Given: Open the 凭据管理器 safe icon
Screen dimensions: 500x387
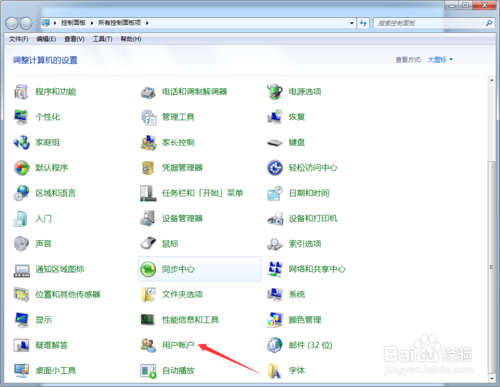Looking at the screenshot, I should [x=148, y=168].
